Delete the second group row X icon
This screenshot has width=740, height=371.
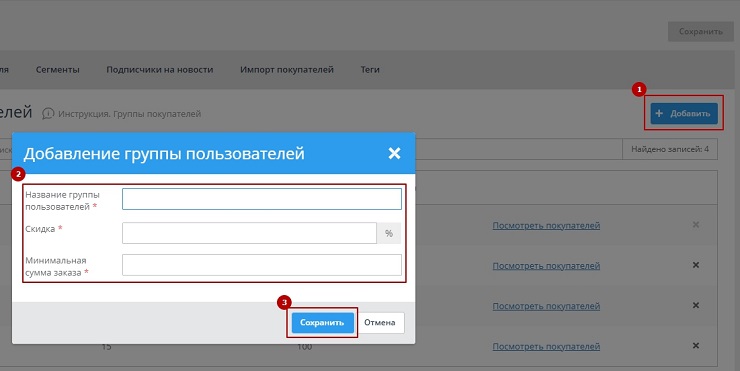(x=696, y=265)
